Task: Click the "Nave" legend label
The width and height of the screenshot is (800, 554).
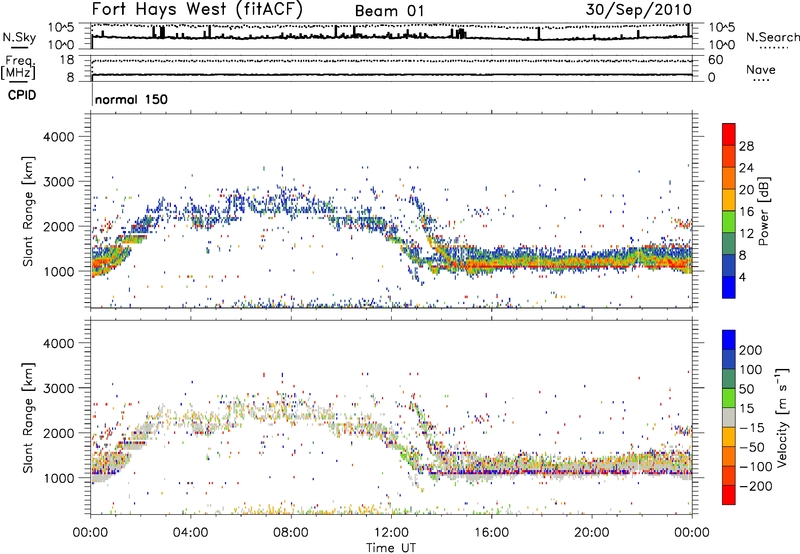Action: [761, 69]
